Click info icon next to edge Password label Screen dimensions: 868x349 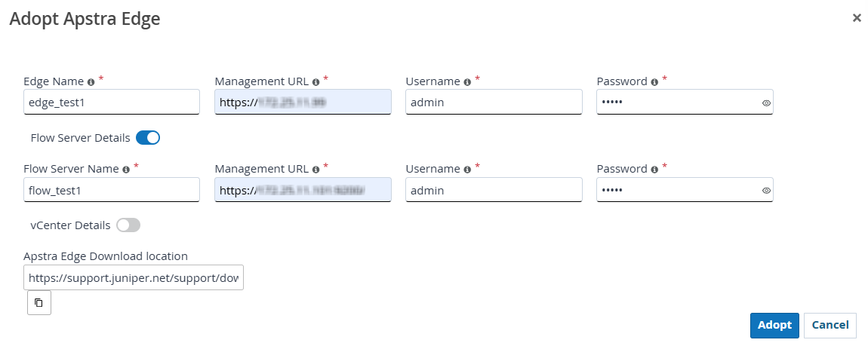[654, 81]
